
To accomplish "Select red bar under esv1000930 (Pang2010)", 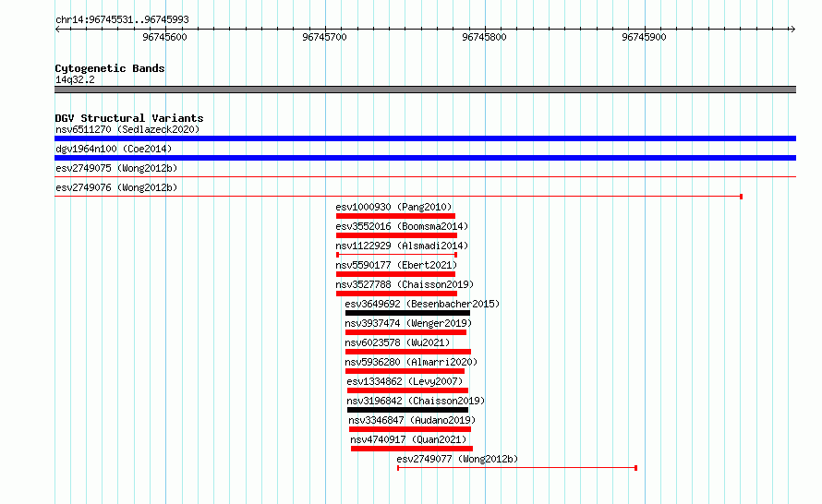I will pos(396,216).
